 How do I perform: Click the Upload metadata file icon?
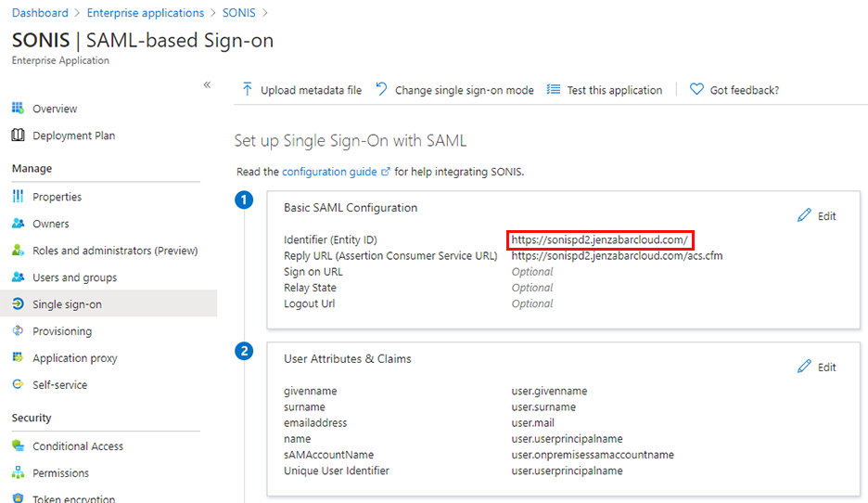tap(248, 90)
